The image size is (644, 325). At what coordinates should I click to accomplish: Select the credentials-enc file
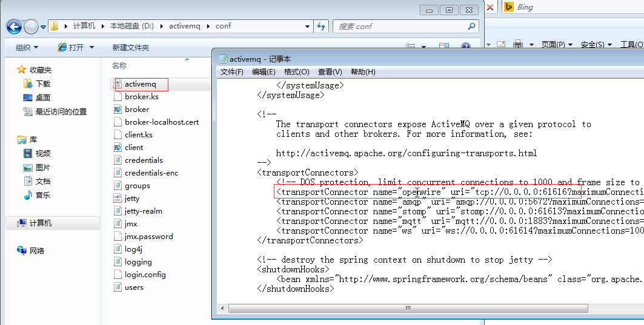point(151,173)
